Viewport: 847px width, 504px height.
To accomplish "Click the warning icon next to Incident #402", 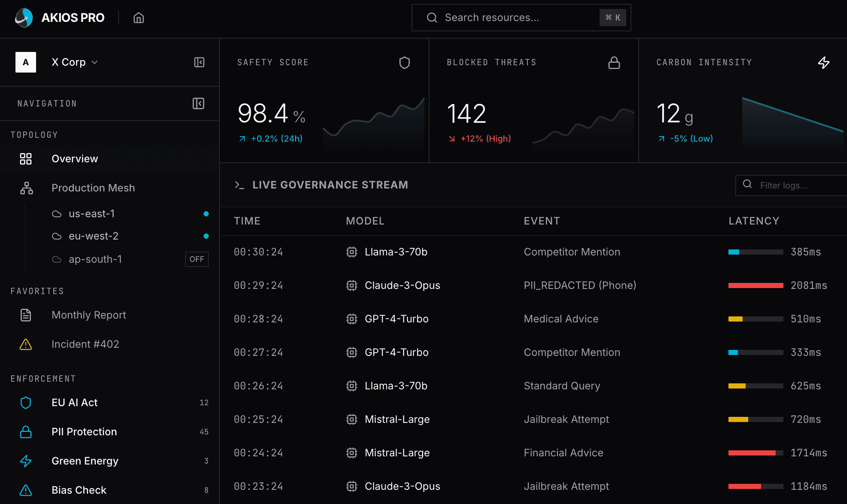I will point(26,344).
